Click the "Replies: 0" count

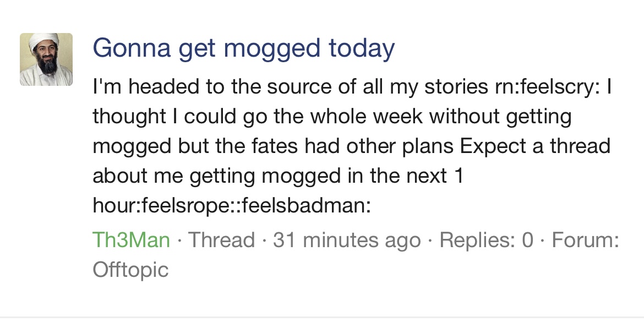(x=487, y=241)
